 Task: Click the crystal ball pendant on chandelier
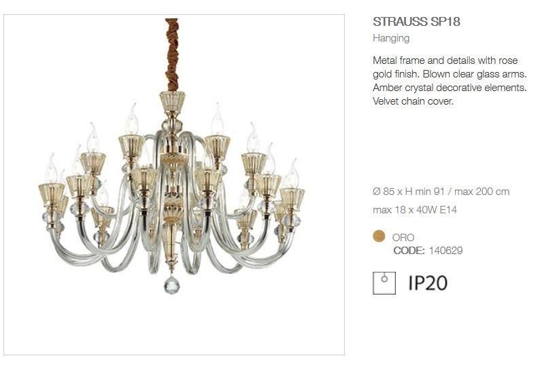[171, 284]
